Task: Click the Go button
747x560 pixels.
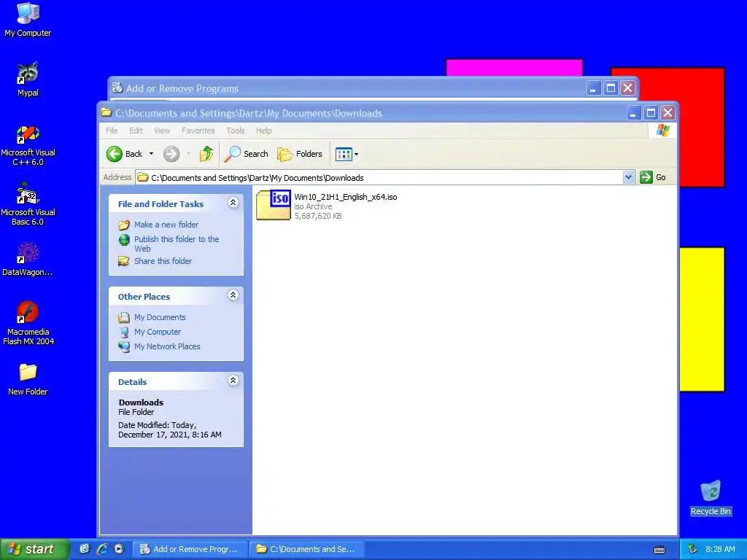Action: pyautogui.click(x=654, y=178)
